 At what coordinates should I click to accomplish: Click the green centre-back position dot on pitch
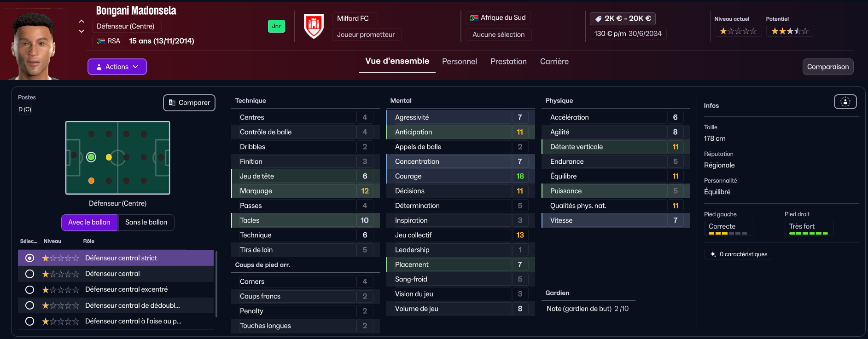point(91,157)
